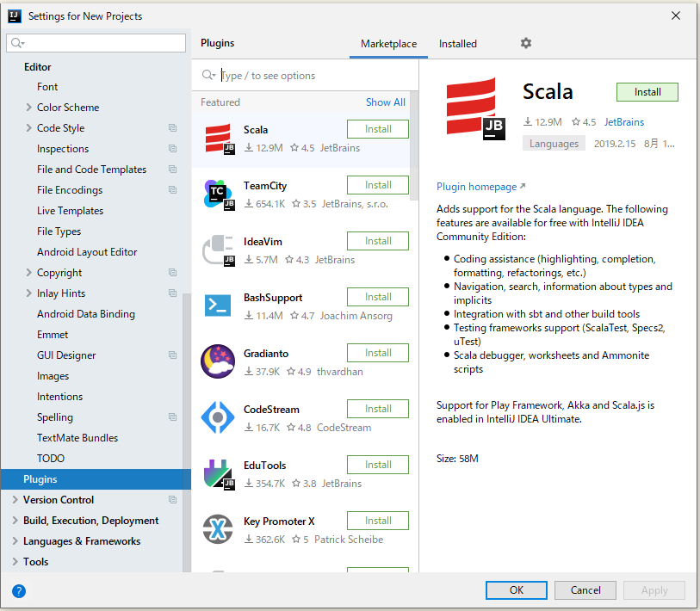This screenshot has width=700, height=611.
Task: Install the EduTools plugin
Action: pos(378,465)
